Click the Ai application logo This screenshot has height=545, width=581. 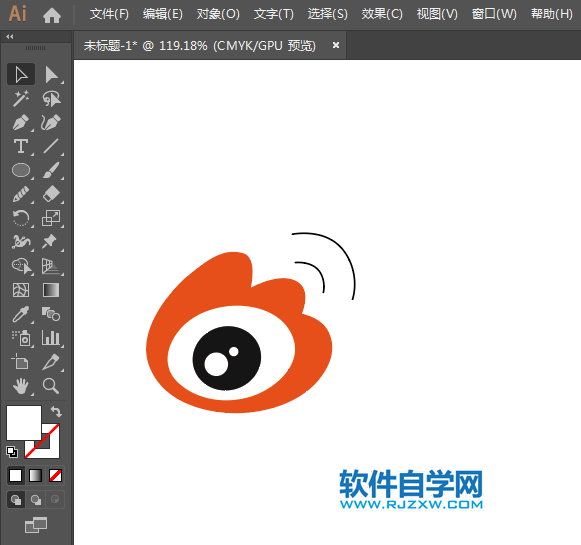(17, 14)
